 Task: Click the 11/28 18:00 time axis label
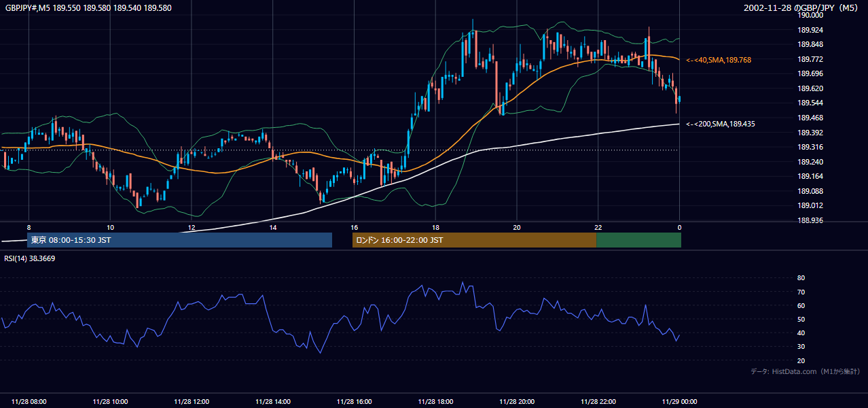point(435,402)
